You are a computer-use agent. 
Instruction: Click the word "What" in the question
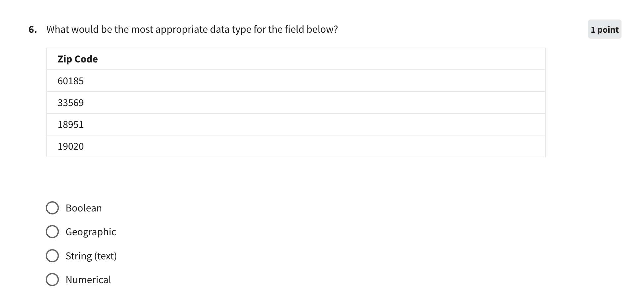57,29
